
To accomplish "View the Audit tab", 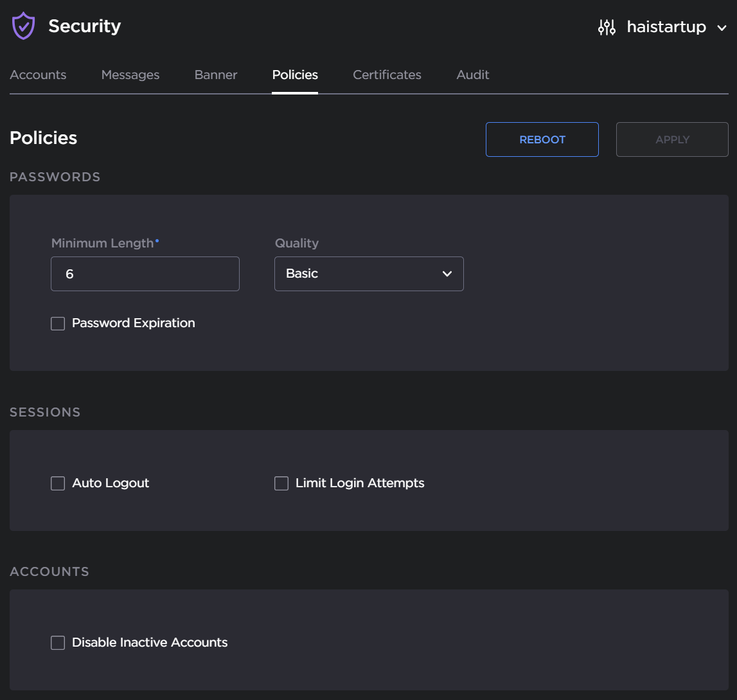I will 473,75.
